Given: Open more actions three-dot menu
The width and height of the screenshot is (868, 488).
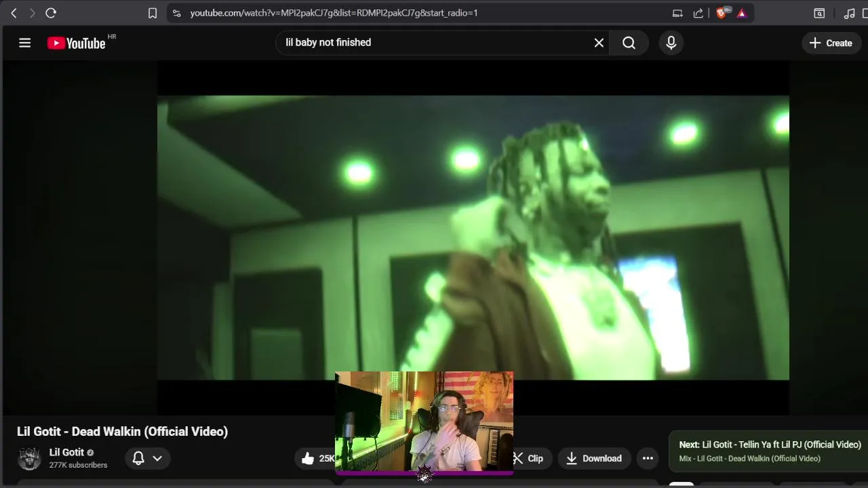Looking at the screenshot, I should (648, 458).
